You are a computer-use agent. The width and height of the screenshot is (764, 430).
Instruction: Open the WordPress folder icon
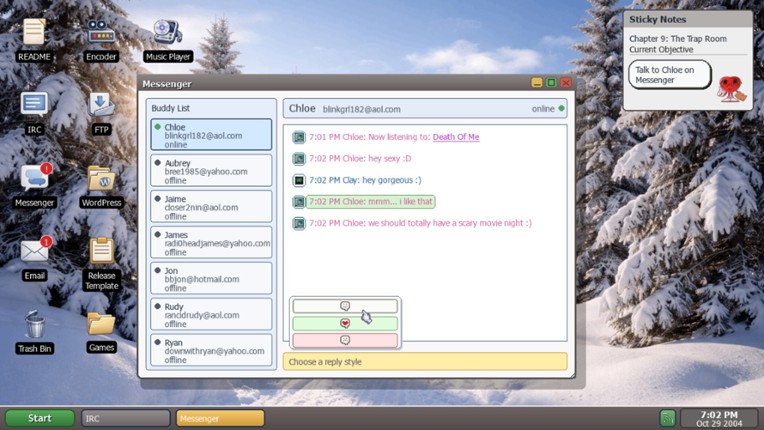click(x=101, y=182)
